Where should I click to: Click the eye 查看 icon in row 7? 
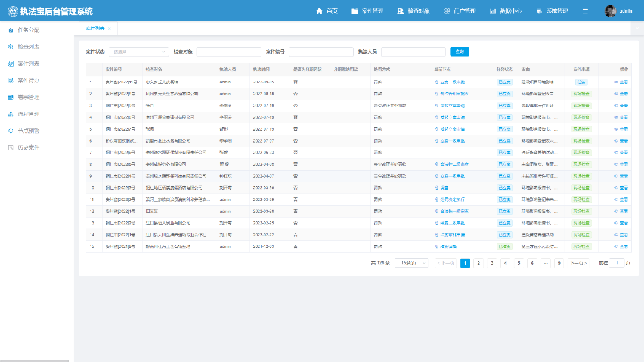click(616, 153)
